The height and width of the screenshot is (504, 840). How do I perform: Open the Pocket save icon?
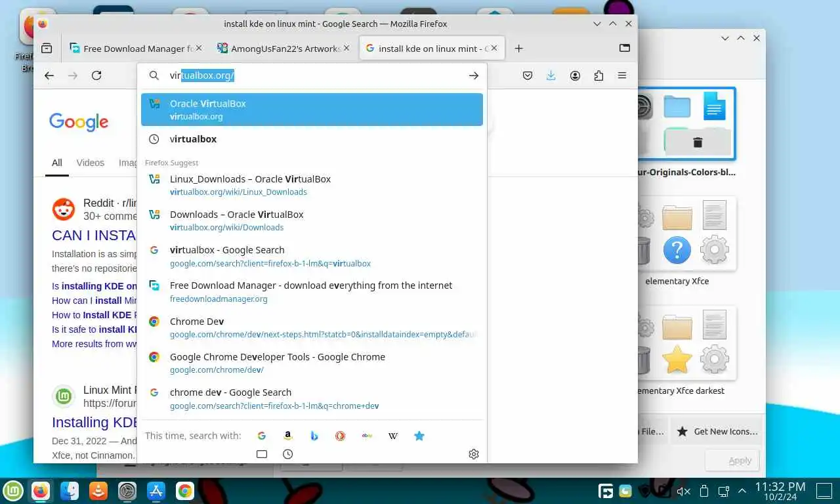pos(527,75)
